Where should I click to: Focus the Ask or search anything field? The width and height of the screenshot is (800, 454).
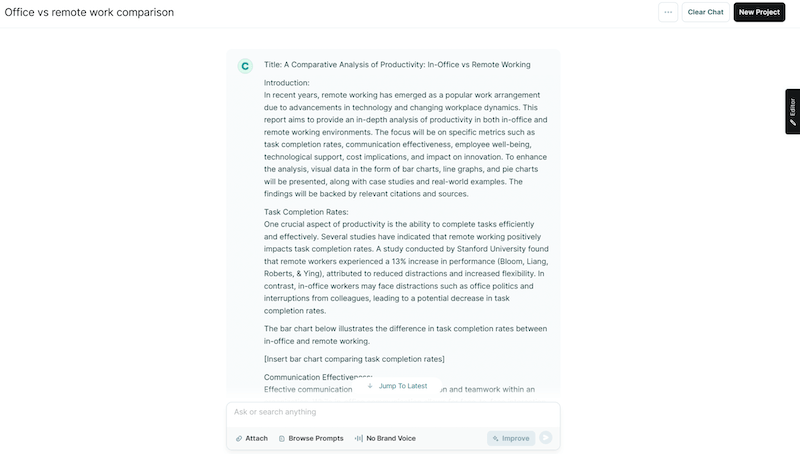(x=392, y=412)
